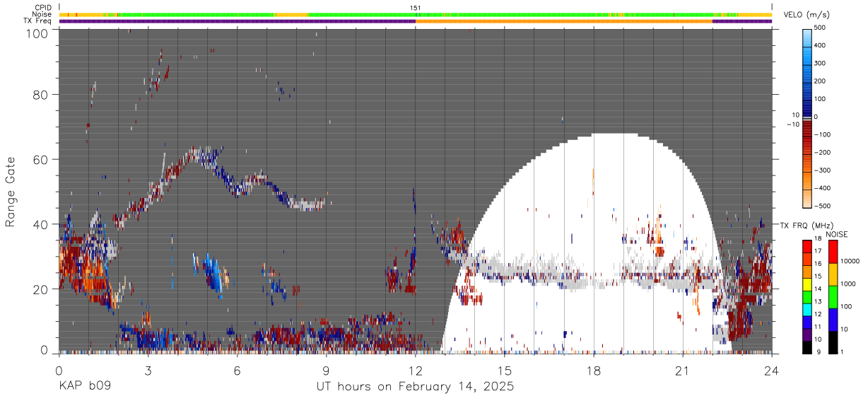
Task: Click the TX frequency strip above the plot
Action: pyautogui.click(x=416, y=21)
